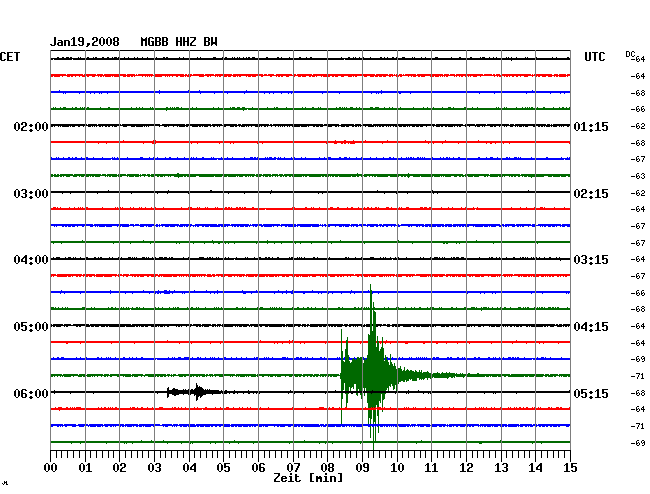Click the UTC timezone label
Screen dimensions: 650x494
pos(594,57)
